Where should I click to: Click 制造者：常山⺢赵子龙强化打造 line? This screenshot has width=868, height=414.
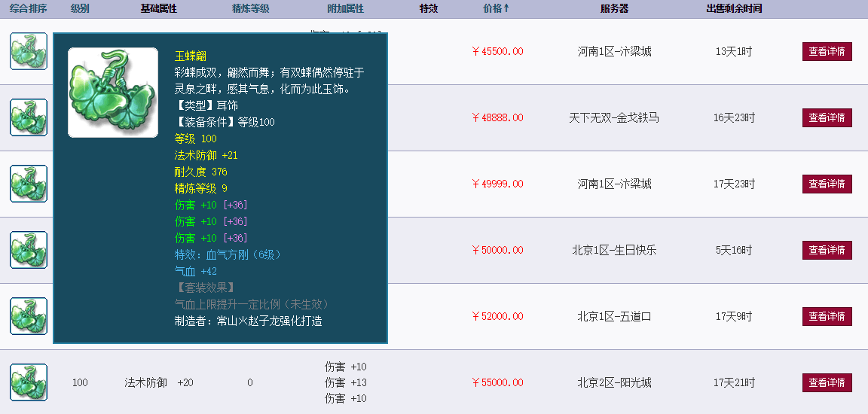tap(249, 321)
